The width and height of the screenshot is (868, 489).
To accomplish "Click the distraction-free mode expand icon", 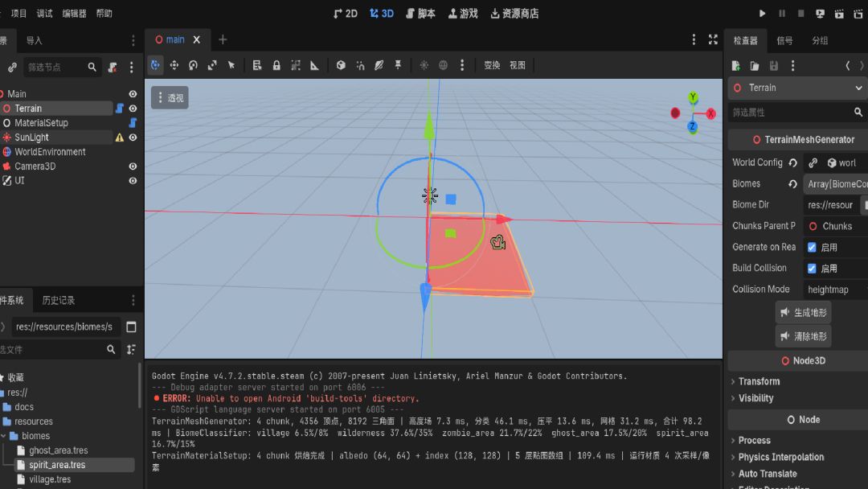I will [713, 40].
